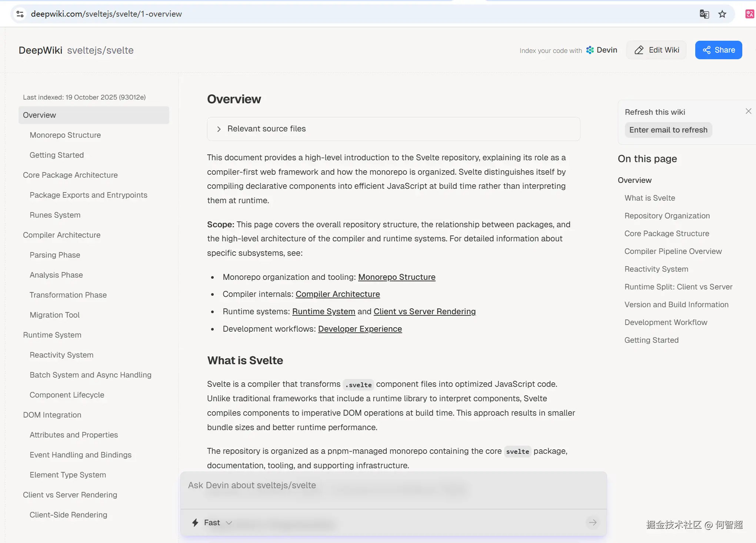Screen dimensions: 756x543
Task: Follow the Client vs Server Rendering link
Action: 424,312
